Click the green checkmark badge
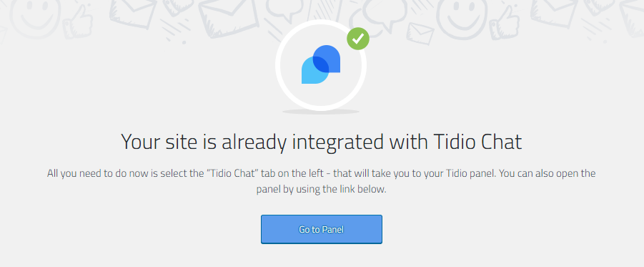Screen dimensions: 644x267 click(357, 39)
